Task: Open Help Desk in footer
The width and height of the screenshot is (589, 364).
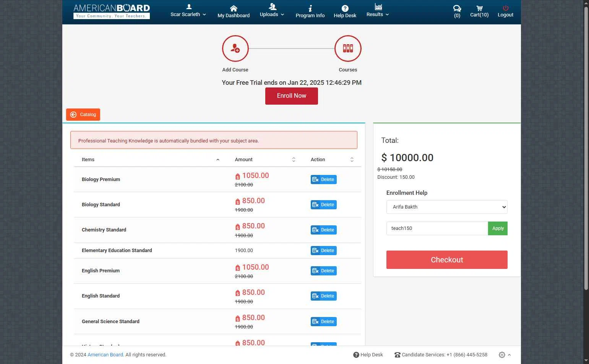Action: [368, 355]
